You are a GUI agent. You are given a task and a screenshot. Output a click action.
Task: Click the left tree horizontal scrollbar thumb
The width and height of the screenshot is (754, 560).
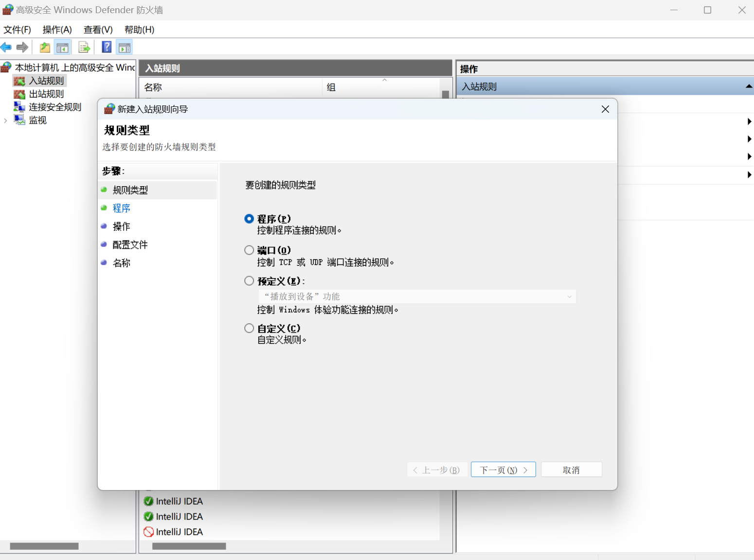(44, 546)
